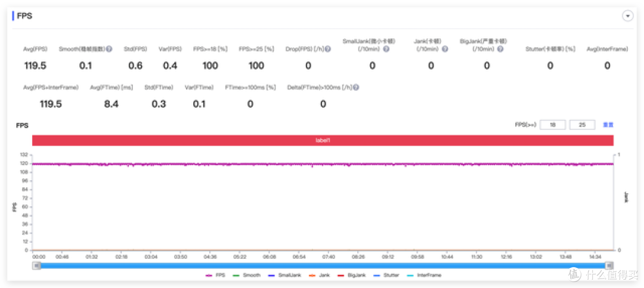This screenshot has height=288, width=644.
Task: Toggle FPS series in chart legend
Action: [215, 275]
